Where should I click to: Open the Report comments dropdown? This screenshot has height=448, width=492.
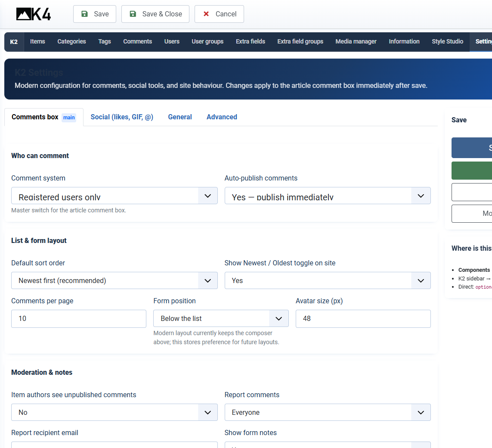click(328, 412)
